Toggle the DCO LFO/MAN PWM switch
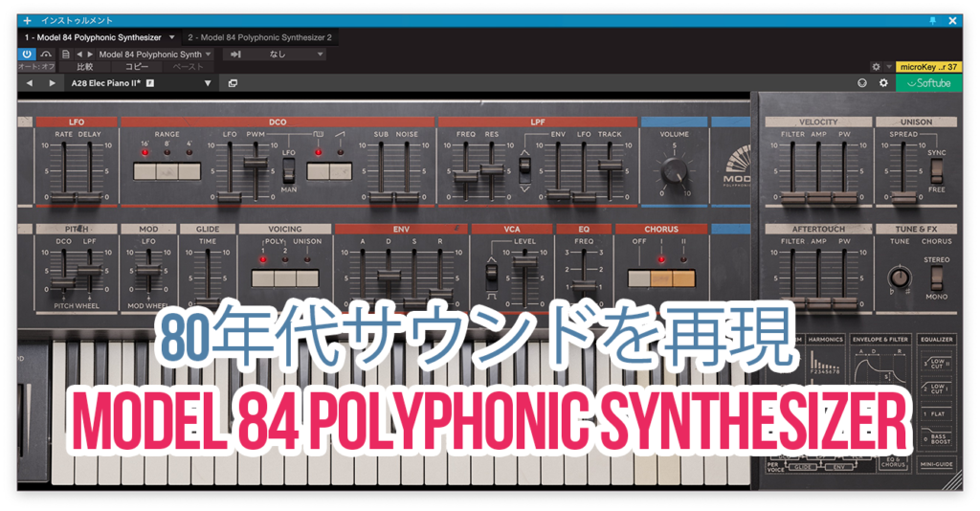The width and height of the screenshot is (980, 511). click(288, 168)
